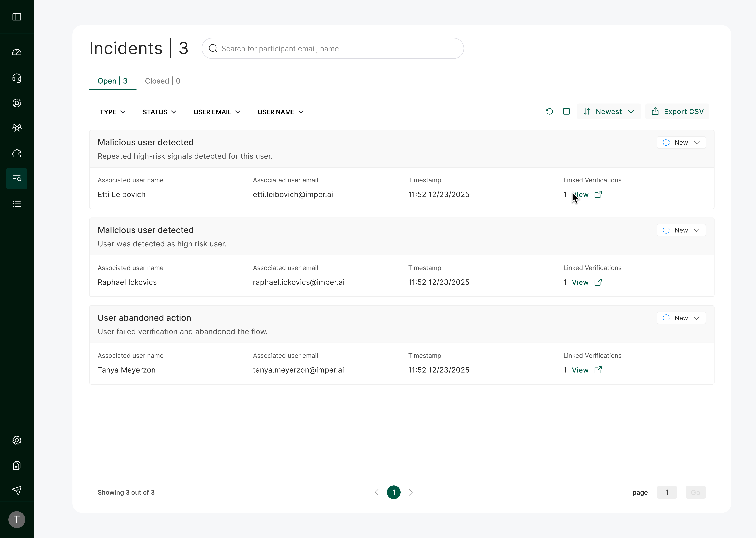756x538 pixels.
Task: Go to the previous page arrow
Action: click(x=377, y=492)
